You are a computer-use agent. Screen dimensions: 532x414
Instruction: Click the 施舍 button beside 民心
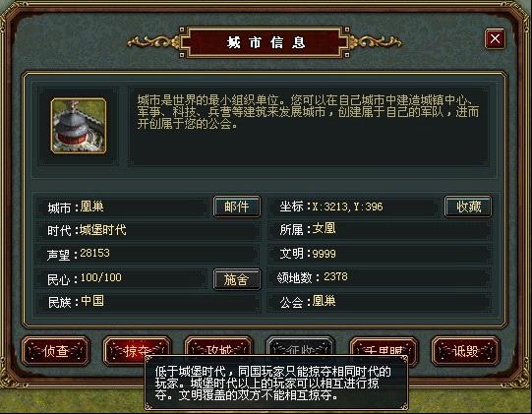coord(237,279)
